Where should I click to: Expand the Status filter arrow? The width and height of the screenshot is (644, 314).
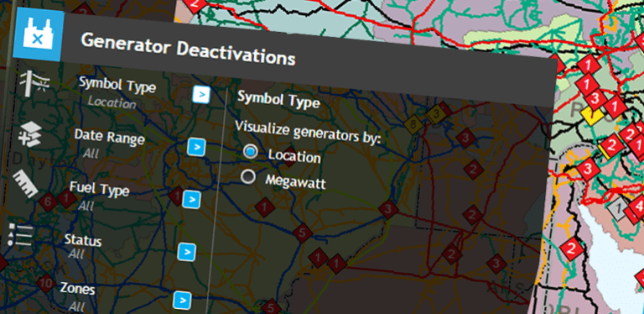coord(186,252)
